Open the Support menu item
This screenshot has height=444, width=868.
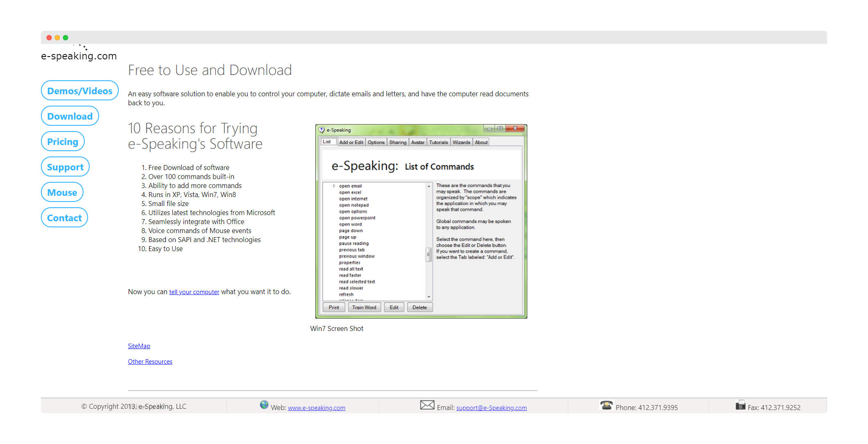65,167
